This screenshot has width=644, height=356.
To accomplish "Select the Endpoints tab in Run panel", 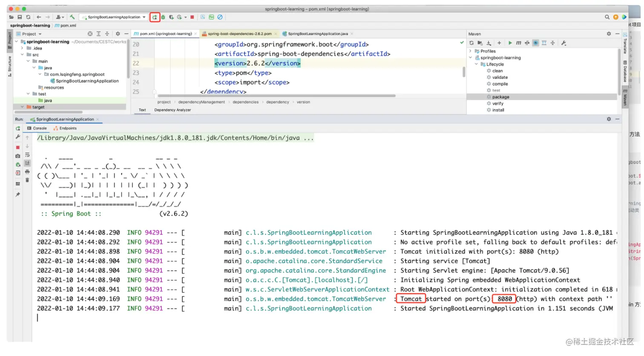I will coord(65,128).
